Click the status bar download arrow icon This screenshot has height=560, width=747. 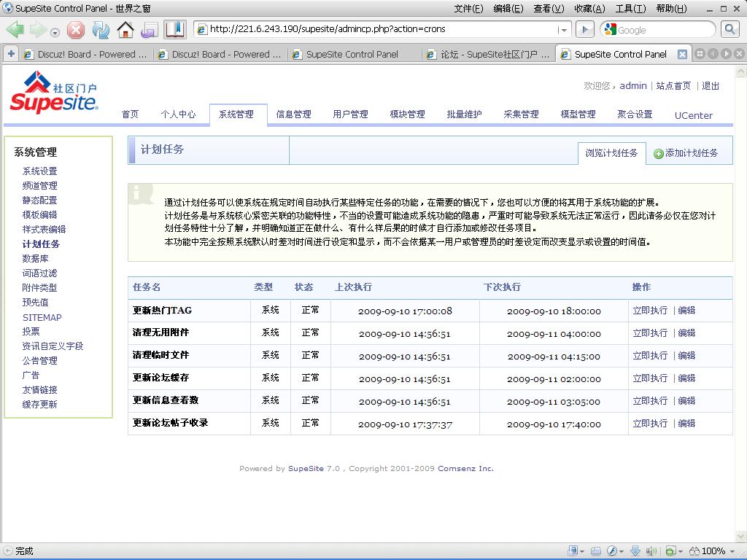click(635, 551)
